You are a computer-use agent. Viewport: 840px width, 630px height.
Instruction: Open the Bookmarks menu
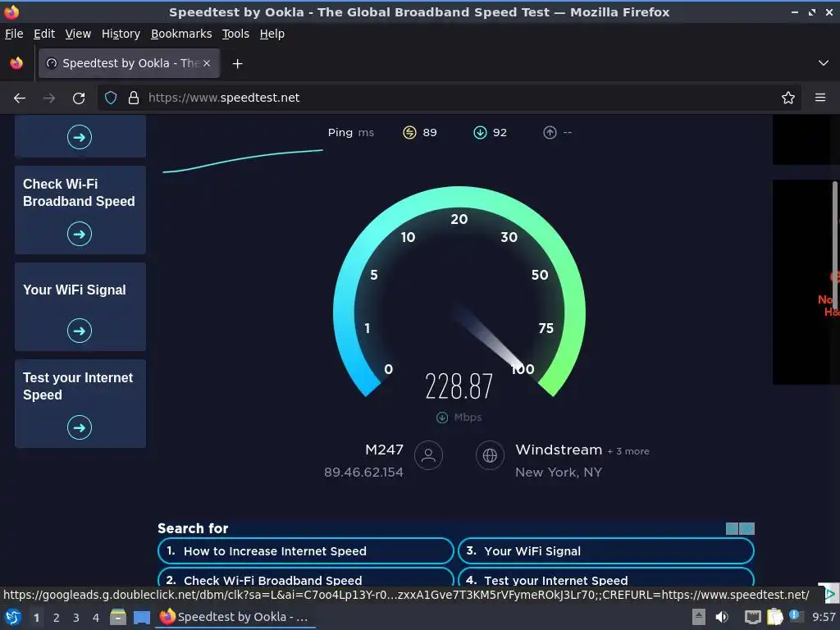(181, 34)
